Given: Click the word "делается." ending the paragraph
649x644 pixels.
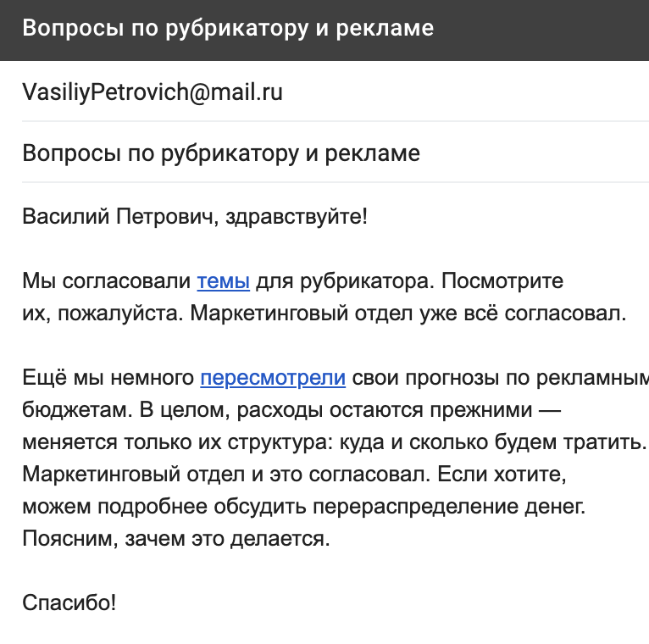Looking at the screenshot, I should pyautogui.click(x=280, y=539).
